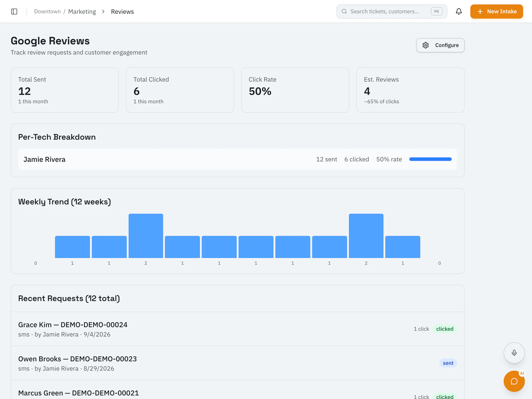Select the Click Rate 50% card

point(295,90)
